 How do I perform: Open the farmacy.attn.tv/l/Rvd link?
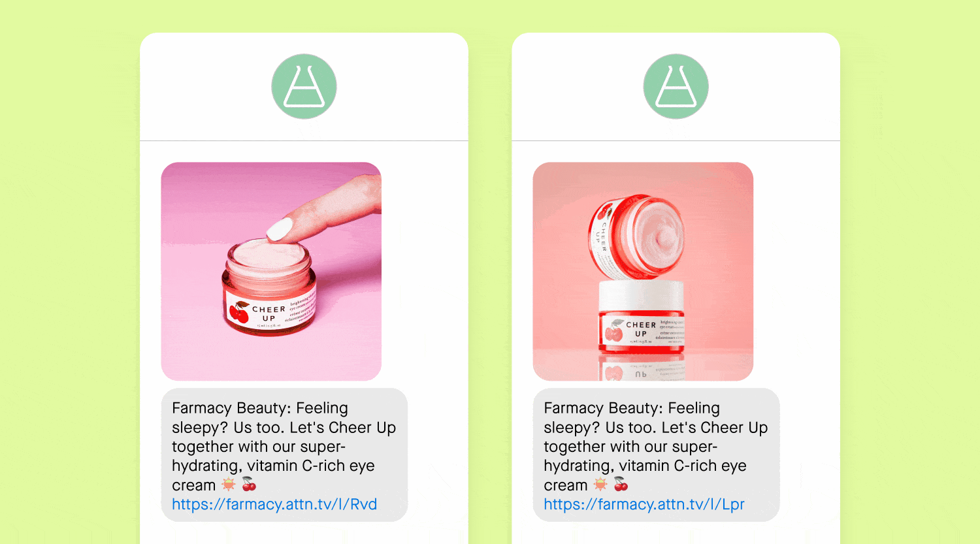pyautogui.click(x=274, y=504)
